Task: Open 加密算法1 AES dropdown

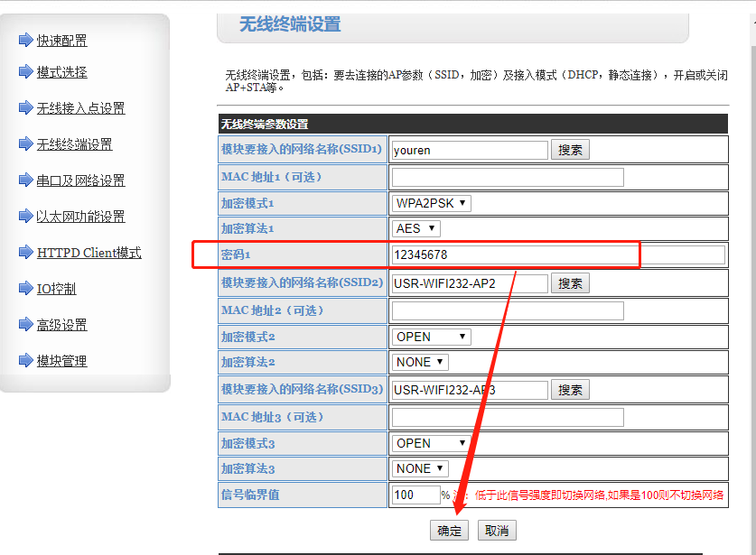Action: click(416, 228)
